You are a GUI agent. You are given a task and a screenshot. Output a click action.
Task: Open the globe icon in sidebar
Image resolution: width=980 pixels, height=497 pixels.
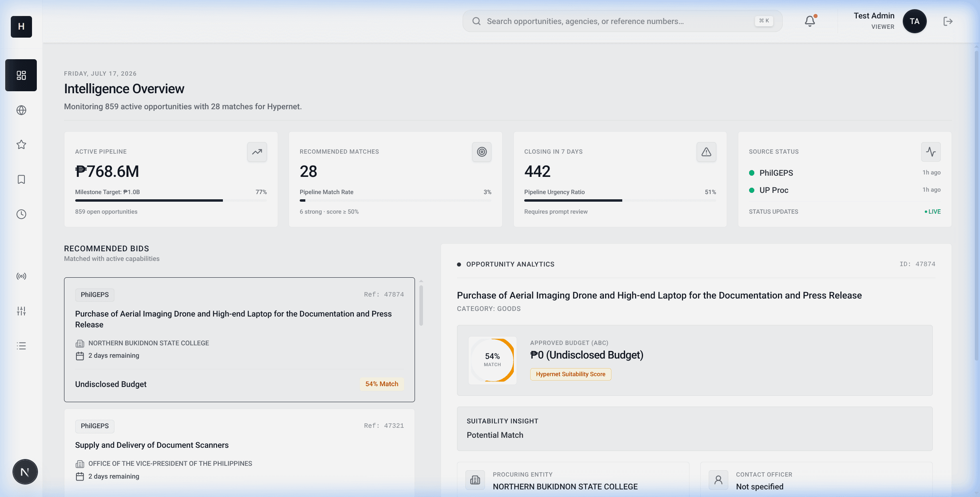[21, 110]
